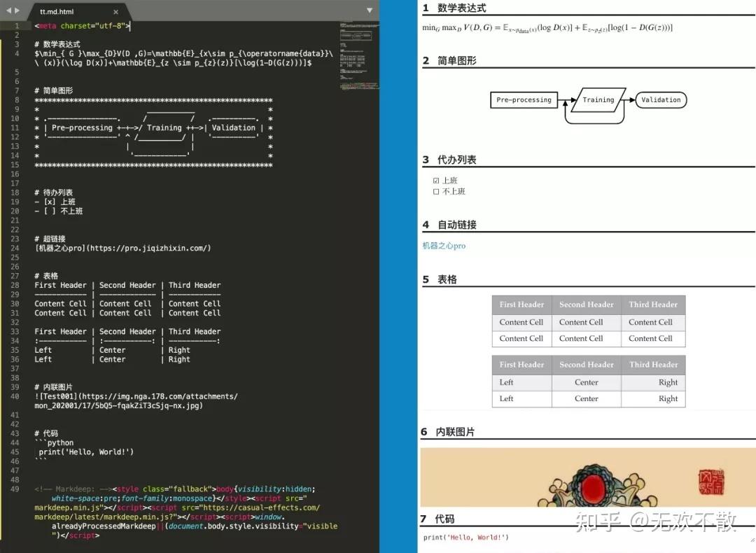The height and width of the screenshot is (553, 756).
Task: Click the ```python source line
Action: pos(54,442)
